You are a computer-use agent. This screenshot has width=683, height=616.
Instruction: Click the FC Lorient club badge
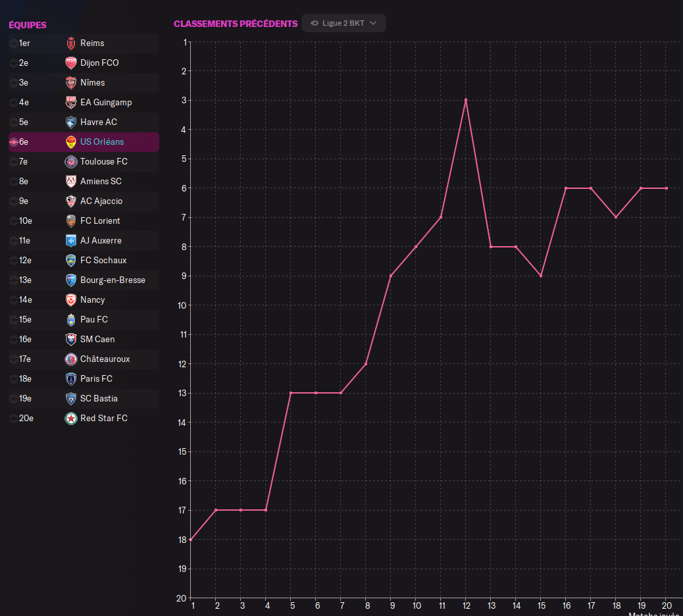[70, 221]
